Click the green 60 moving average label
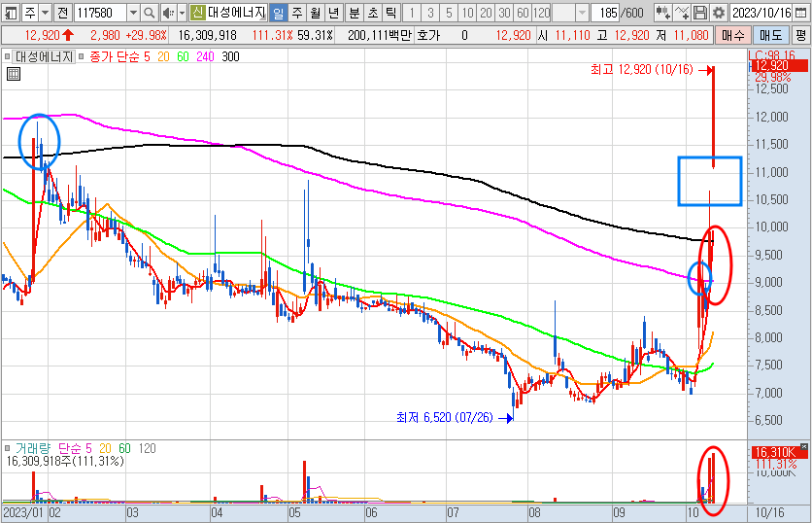The height and width of the screenshot is (523, 812). point(184,56)
